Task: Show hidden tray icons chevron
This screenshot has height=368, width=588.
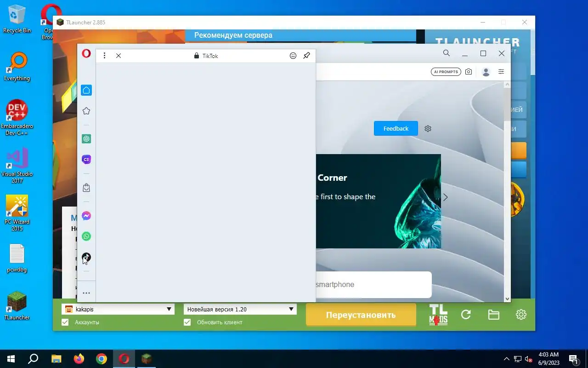Action: pos(507,359)
